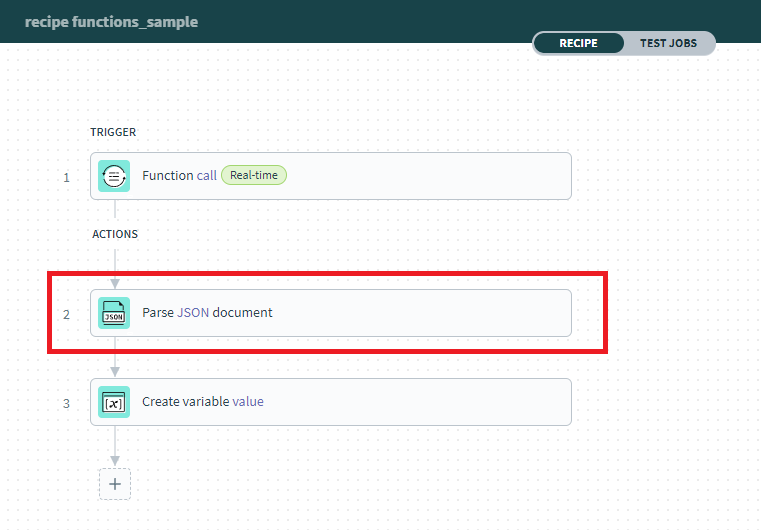The image size is (761, 530).
Task: Open the Parse JSON document step
Action: pyautogui.click(x=331, y=313)
